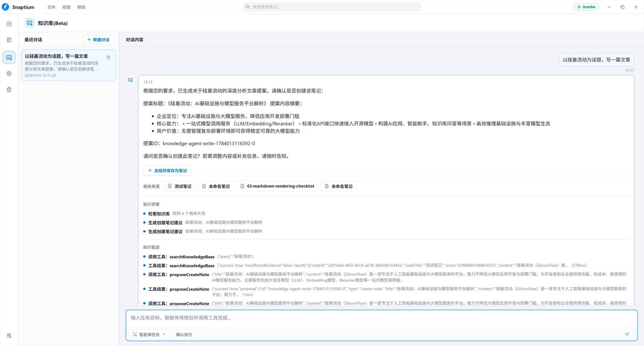The image size is (644, 346).
Task: Click the 快速查找笔记 search field
Action: 332,7
